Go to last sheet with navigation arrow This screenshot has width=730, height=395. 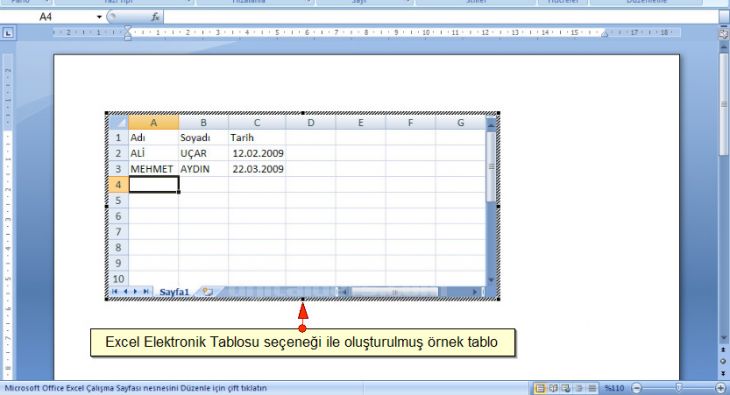tap(146, 292)
